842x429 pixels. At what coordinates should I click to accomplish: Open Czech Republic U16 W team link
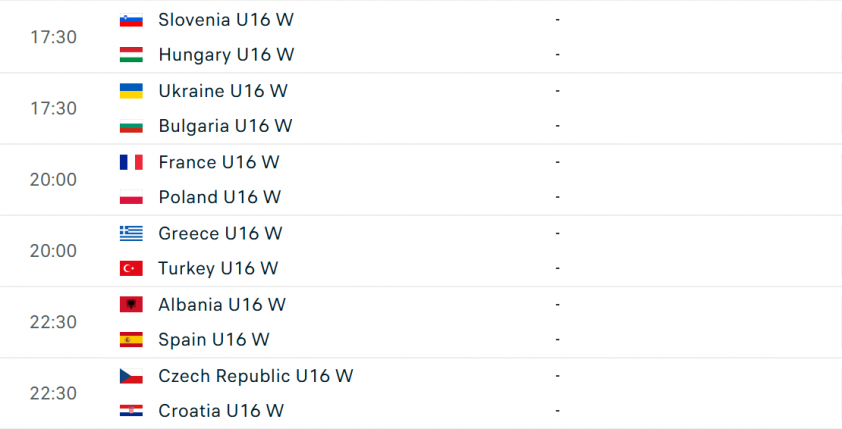point(256,376)
